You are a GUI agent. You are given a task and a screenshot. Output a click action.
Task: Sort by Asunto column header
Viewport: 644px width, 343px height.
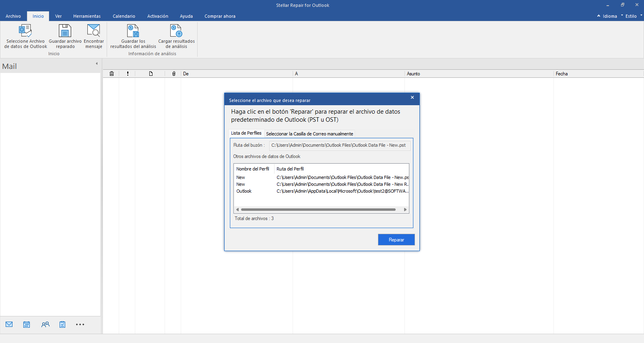click(479, 74)
